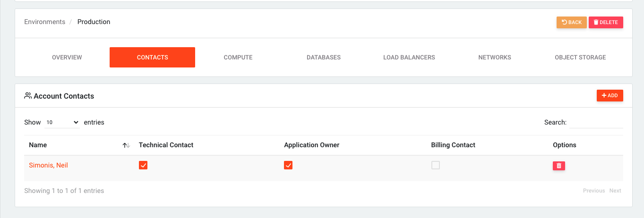Check Billing Contact for Simonis, Neil
Screen dimensions: 644x218
[436, 165]
